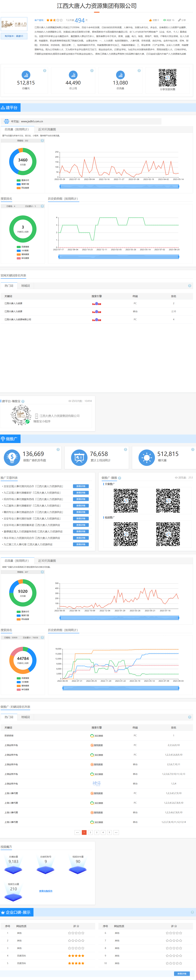Toggle 直接访问 legend under 3460 donut
Screen dimensions: 196x980
[x=23, y=180]
